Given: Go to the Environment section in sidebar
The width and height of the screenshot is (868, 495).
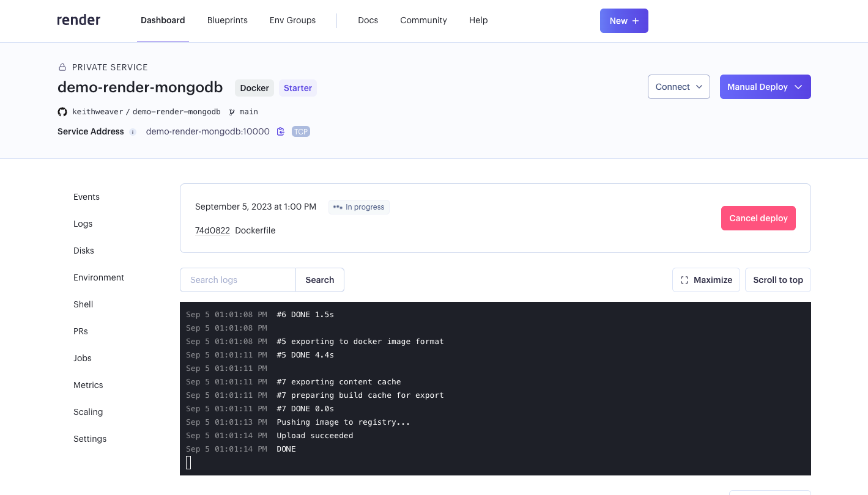Looking at the screenshot, I should (98, 277).
